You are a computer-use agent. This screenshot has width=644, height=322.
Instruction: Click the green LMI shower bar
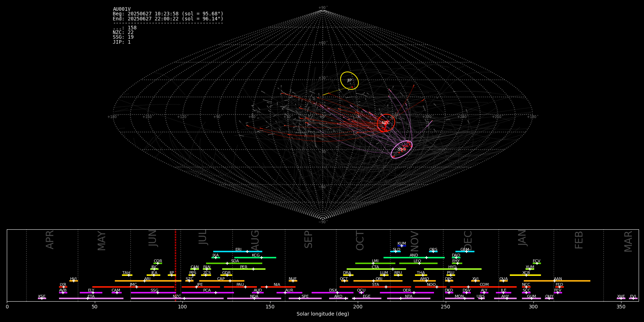click(x=375, y=263)
